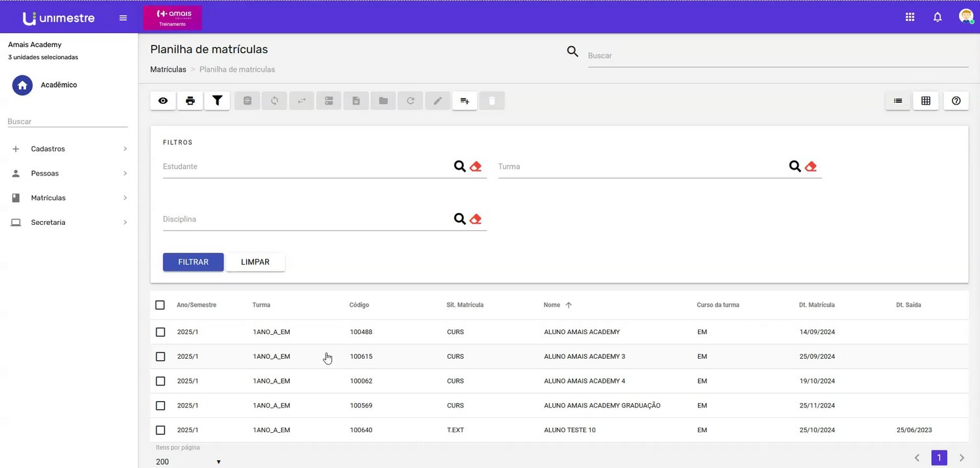The height and width of the screenshot is (468, 980).
Task: Click the Estudante filter field
Action: click(x=307, y=167)
